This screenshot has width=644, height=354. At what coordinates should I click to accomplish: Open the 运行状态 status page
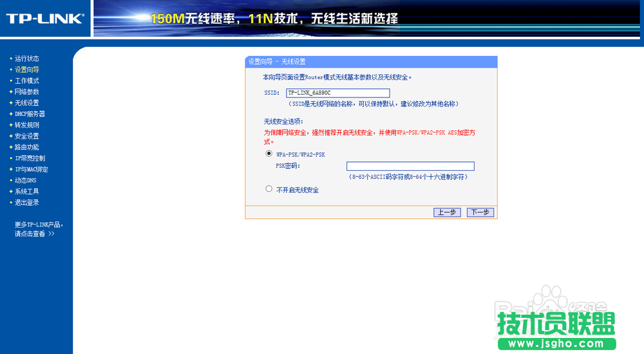27,59
